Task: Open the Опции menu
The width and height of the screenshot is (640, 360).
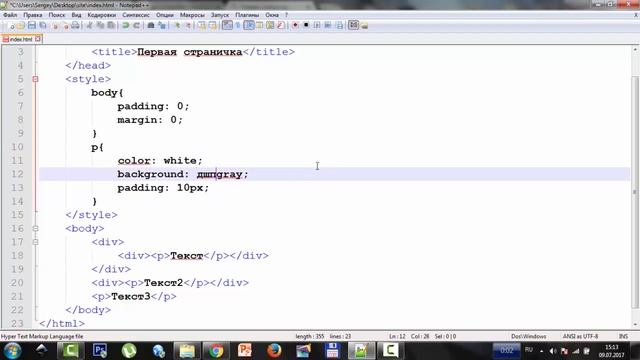Action: click(165, 15)
